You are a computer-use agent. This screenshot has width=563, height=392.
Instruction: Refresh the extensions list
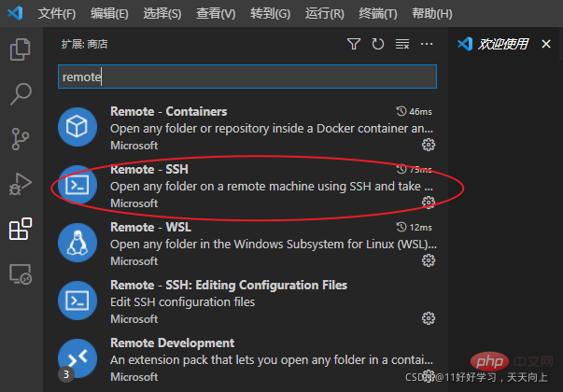[x=378, y=44]
